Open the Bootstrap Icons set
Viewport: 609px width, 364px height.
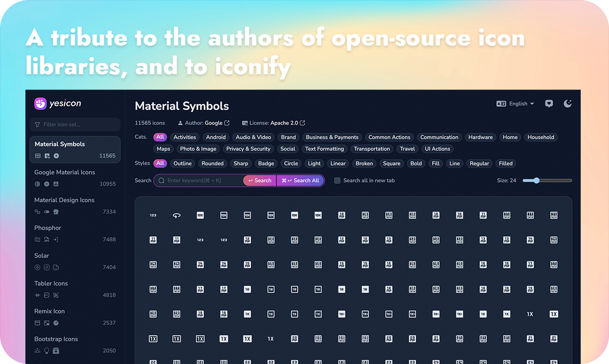[75, 344]
